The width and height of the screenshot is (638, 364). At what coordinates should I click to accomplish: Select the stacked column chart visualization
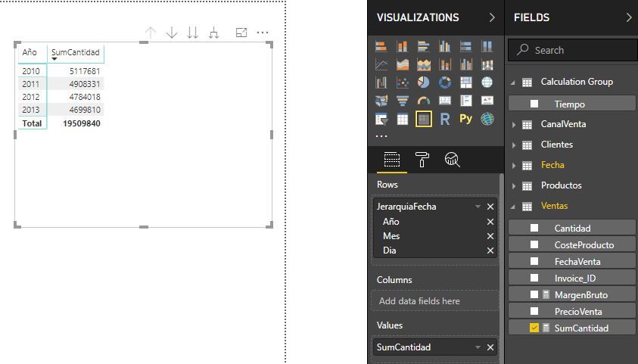tap(403, 47)
